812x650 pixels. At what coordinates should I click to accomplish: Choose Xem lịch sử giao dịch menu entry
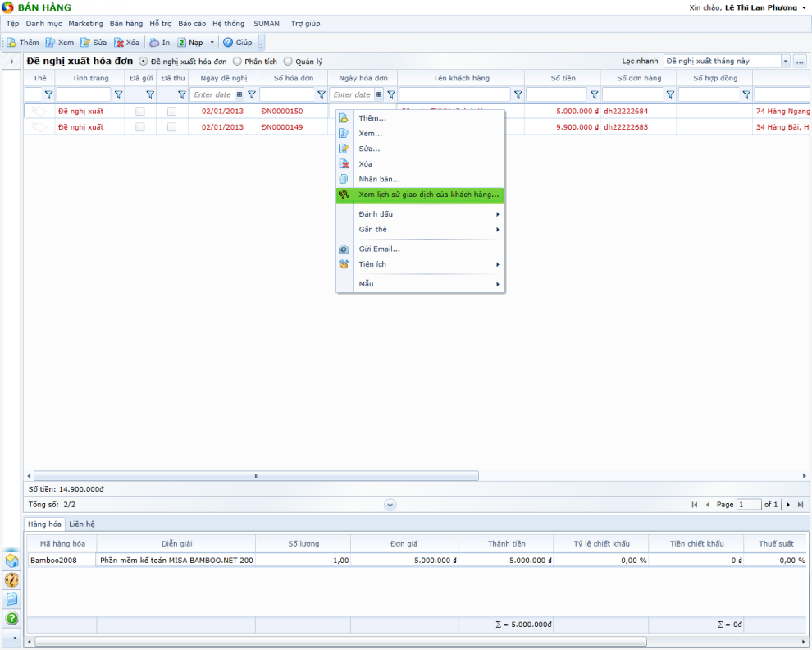pos(428,195)
